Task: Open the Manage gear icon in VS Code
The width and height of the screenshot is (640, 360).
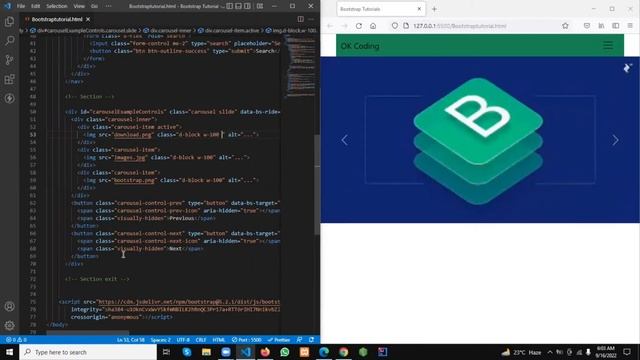Action: pyautogui.click(x=9, y=325)
